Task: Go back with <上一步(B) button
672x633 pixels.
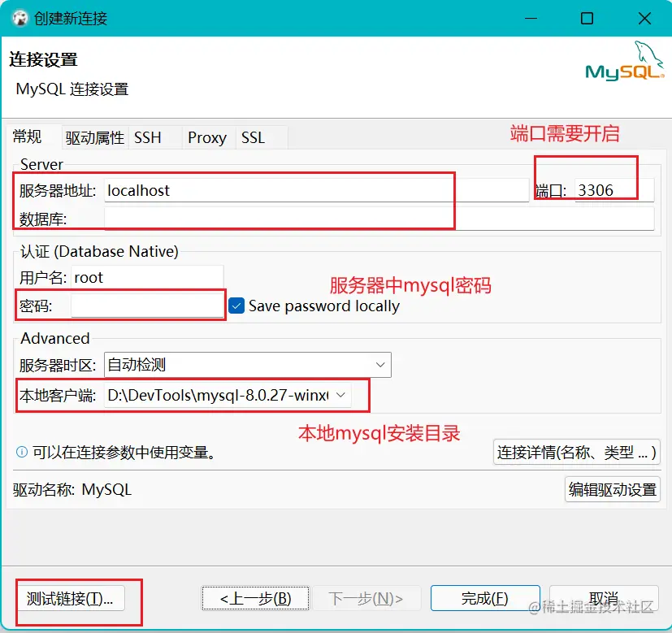Action: pos(255,598)
